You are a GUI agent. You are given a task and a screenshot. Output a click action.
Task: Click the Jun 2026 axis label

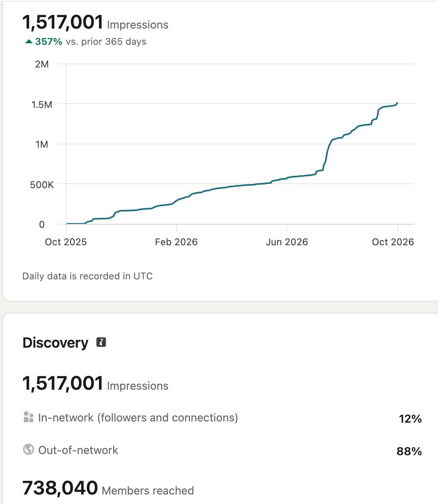287,242
